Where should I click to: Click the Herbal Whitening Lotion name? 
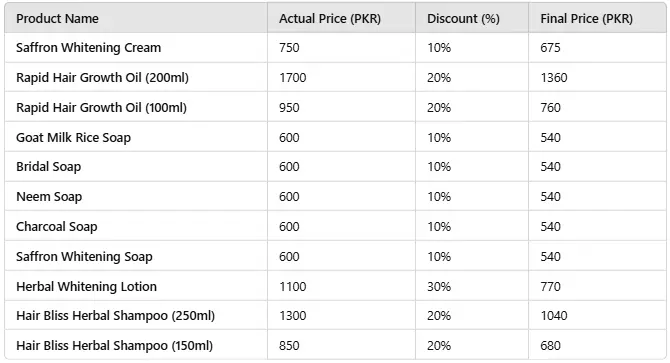(86, 287)
